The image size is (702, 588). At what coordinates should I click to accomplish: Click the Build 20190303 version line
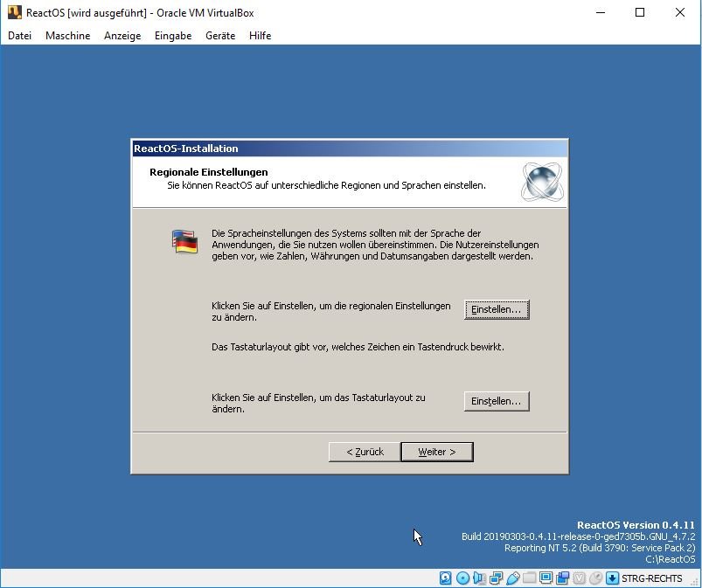coord(579,536)
